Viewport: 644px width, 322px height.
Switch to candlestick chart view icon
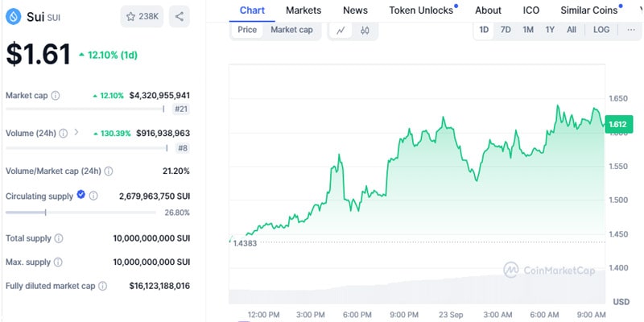(365, 30)
